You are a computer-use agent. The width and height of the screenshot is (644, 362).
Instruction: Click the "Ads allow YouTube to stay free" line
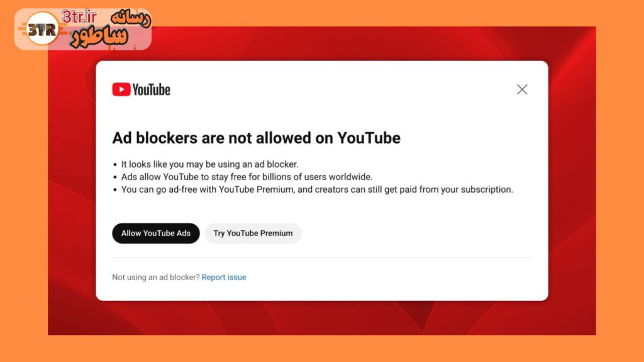pyautogui.click(x=247, y=177)
